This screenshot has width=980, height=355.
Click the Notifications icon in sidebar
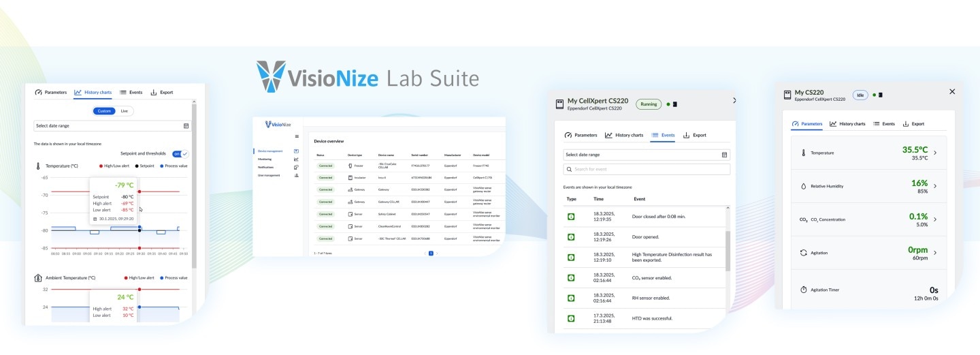pos(296,167)
